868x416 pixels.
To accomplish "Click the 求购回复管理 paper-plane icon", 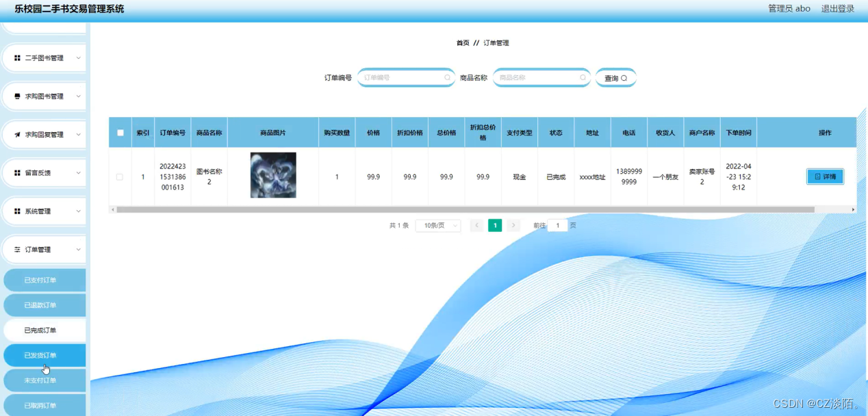I will (18, 135).
